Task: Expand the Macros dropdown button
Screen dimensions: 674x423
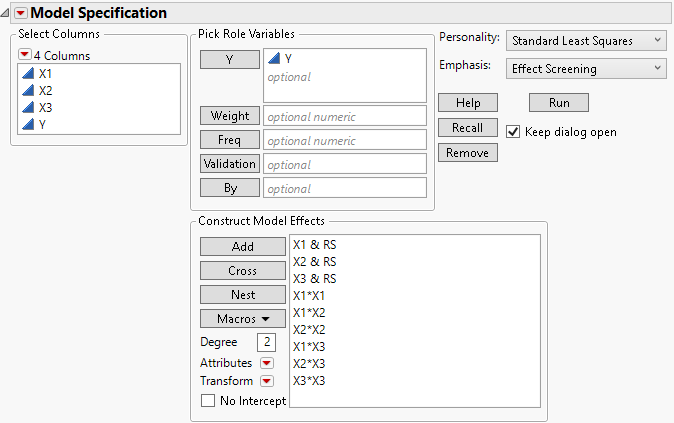Action: click(x=242, y=319)
